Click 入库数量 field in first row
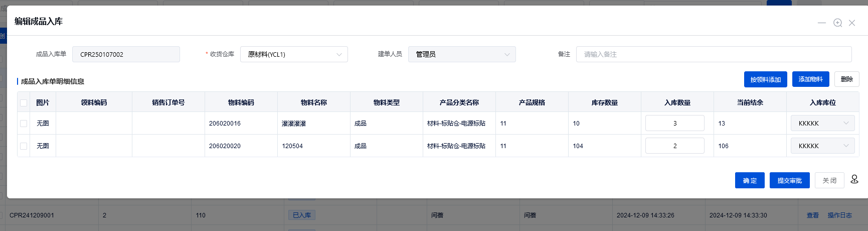 pos(674,124)
